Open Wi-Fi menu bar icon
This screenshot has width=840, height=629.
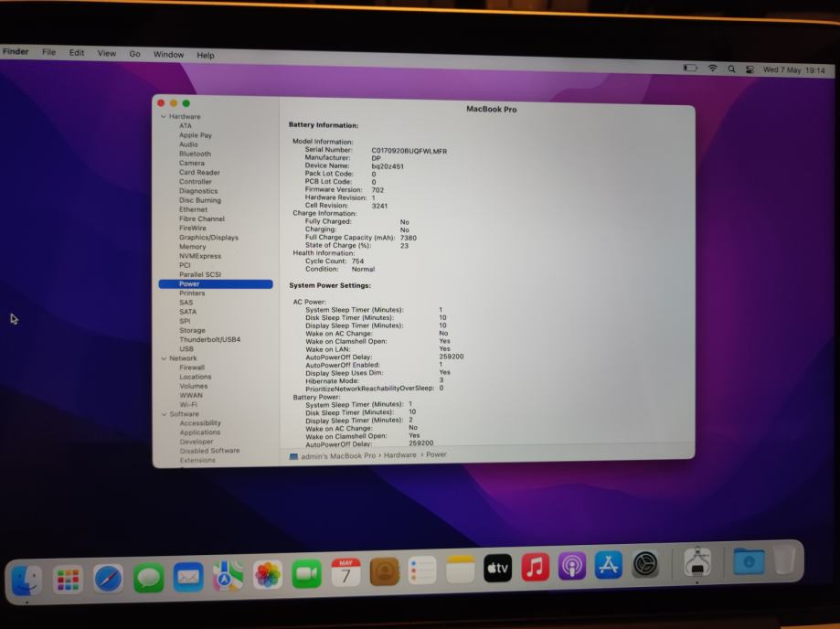(x=712, y=68)
